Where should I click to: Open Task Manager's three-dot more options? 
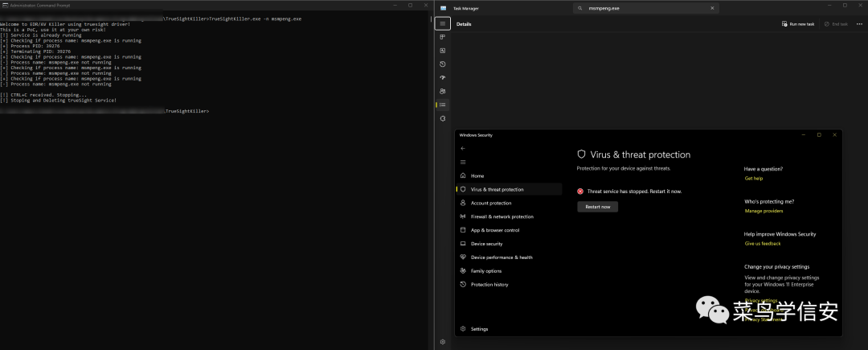pyautogui.click(x=859, y=24)
